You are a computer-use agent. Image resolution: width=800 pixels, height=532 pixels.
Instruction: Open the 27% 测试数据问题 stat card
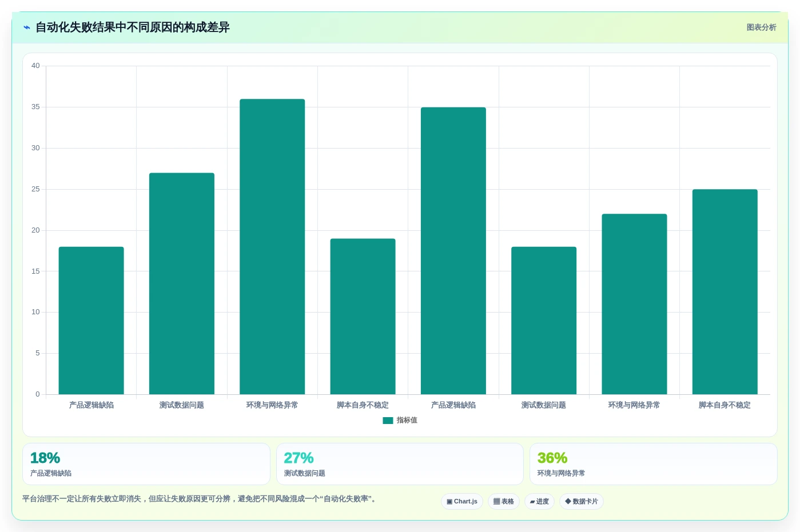pyautogui.click(x=400, y=464)
